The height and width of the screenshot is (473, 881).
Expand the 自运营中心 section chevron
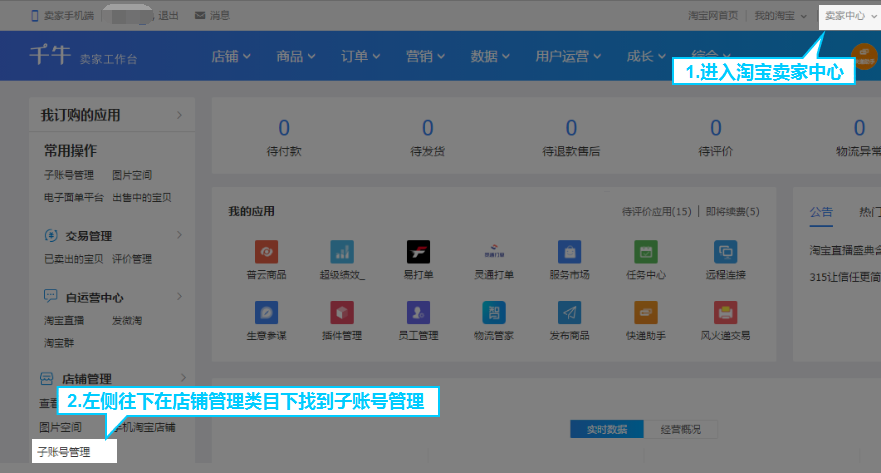tap(179, 296)
